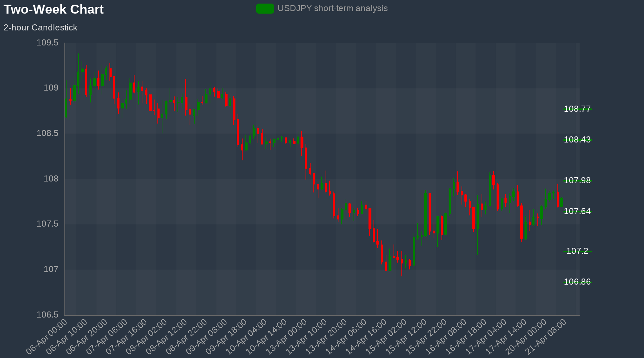Click the 09-Apr 08:00 x-axis label
The image size is (644, 358).
(207, 337)
